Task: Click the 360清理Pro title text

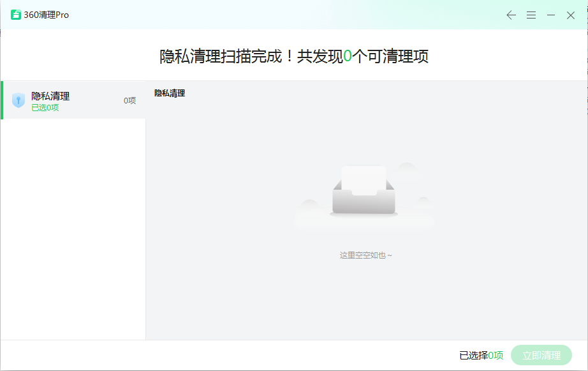Action: tap(46, 15)
